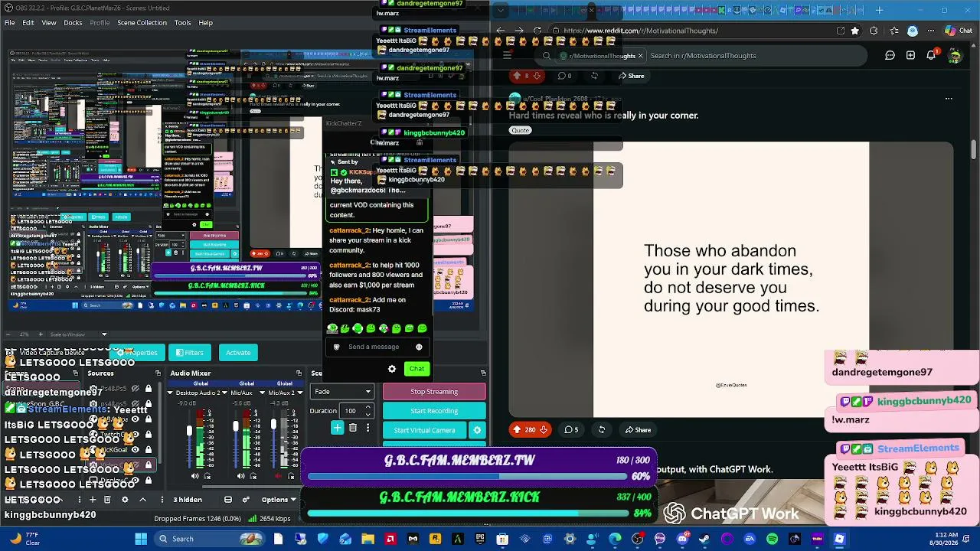
Task: Open the Help menu in OBS
Action: click(206, 23)
